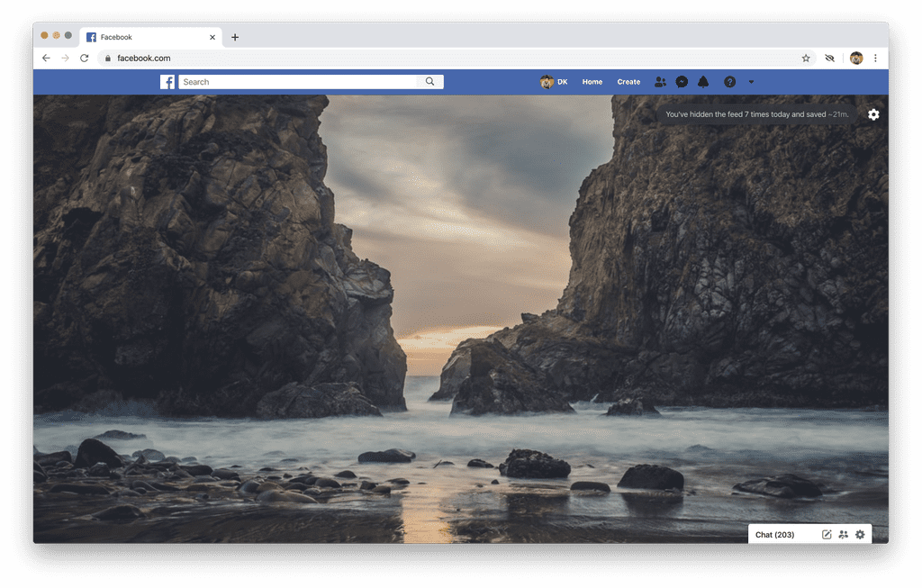Open the feed-hider extension settings gear
The image size is (922, 588).
pyautogui.click(x=873, y=114)
